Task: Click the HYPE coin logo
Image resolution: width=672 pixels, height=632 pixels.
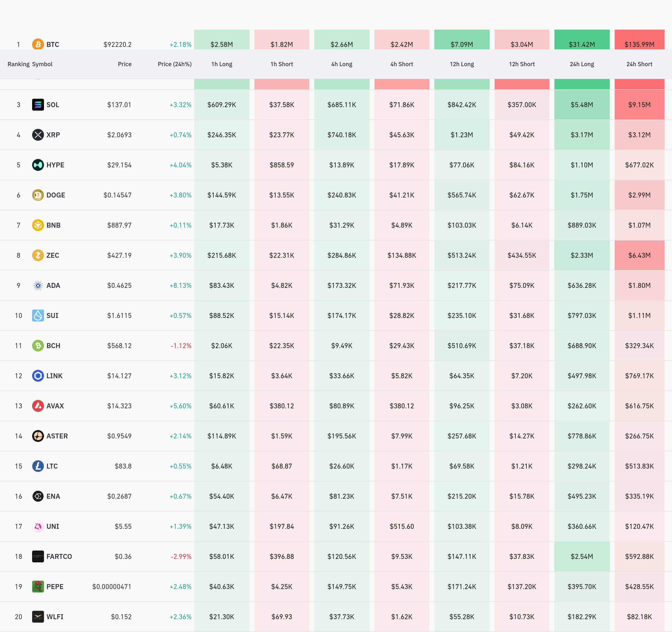Action: 38,165
